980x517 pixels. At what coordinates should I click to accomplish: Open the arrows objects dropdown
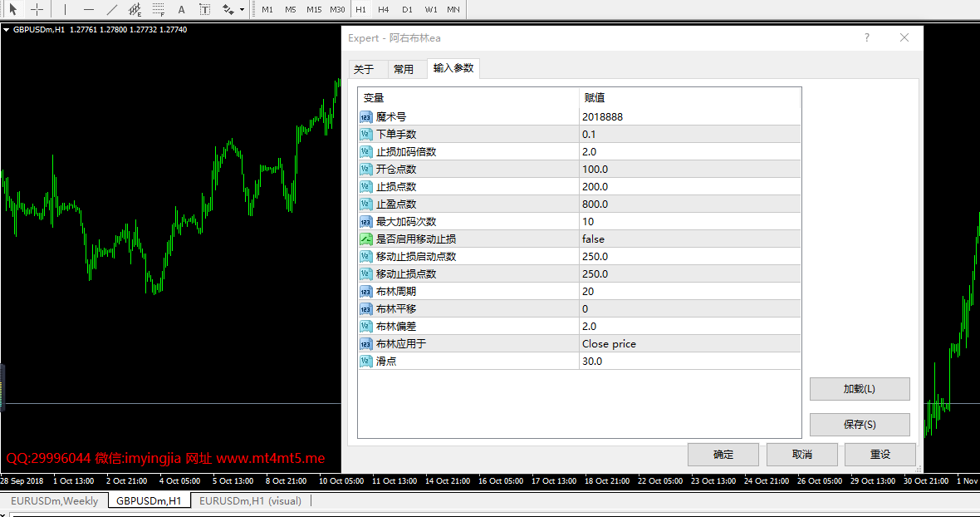pos(242,9)
